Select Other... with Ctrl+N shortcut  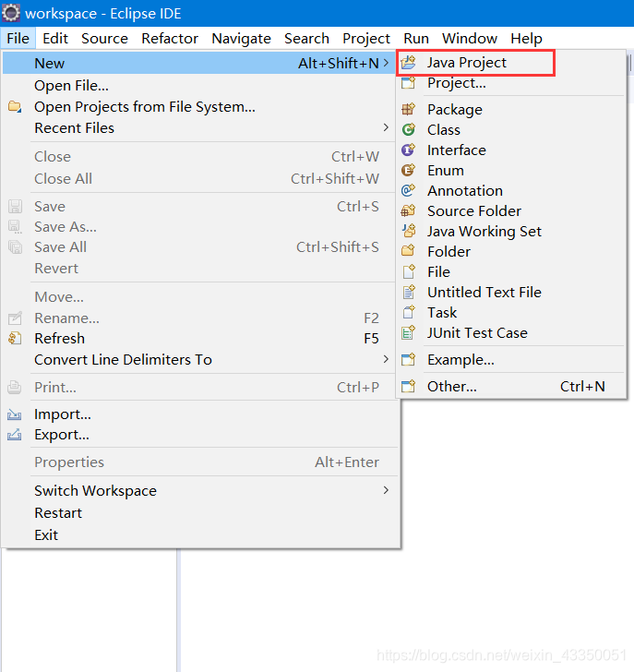click(x=510, y=386)
